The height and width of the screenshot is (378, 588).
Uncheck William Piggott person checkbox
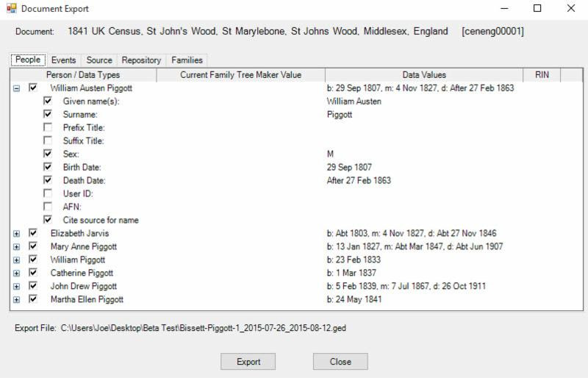(33, 260)
